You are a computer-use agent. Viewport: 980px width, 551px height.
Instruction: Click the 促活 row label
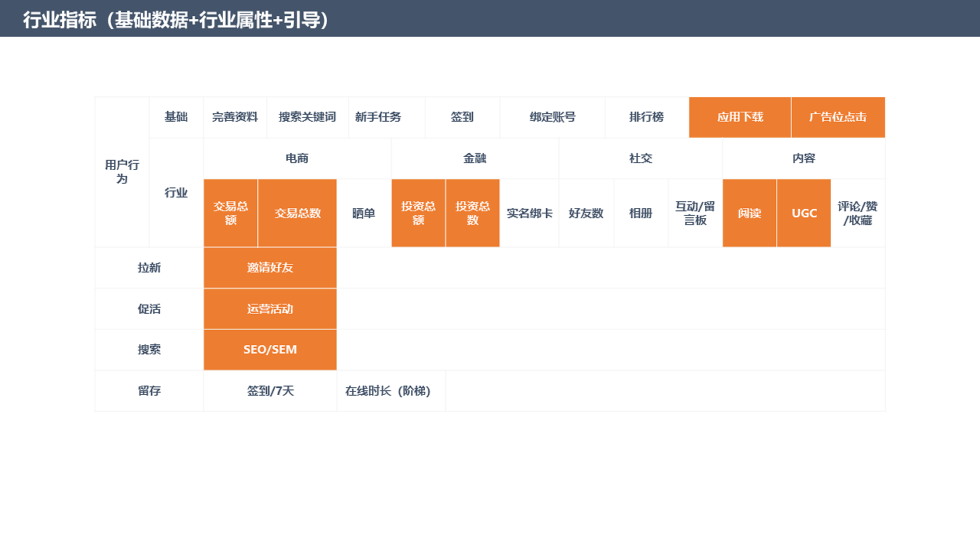(x=149, y=309)
